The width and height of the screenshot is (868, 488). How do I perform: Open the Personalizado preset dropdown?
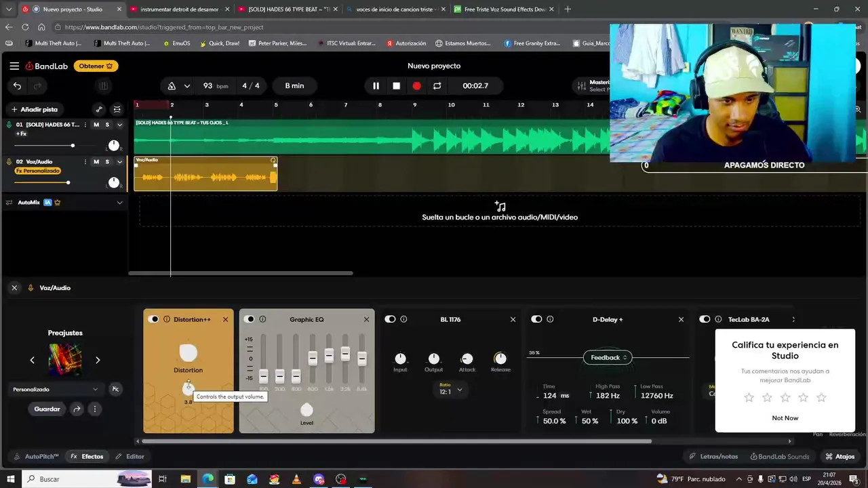(x=56, y=389)
